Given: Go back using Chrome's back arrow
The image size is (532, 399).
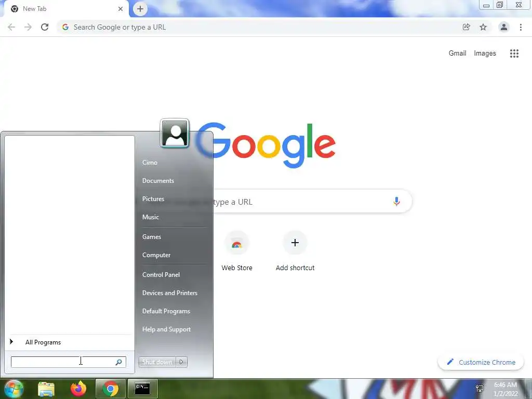Looking at the screenshot, I should [x=11, y=27].
